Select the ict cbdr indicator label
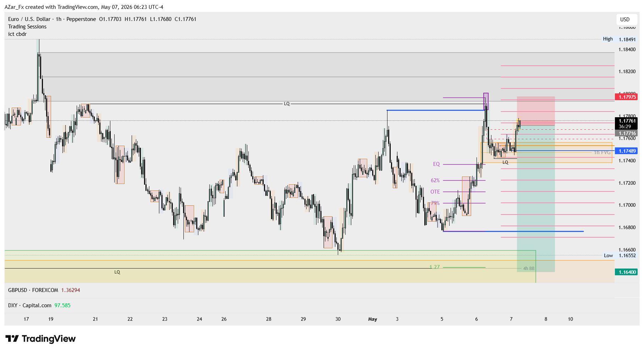644x352 pixels. [x=17, y=34]
